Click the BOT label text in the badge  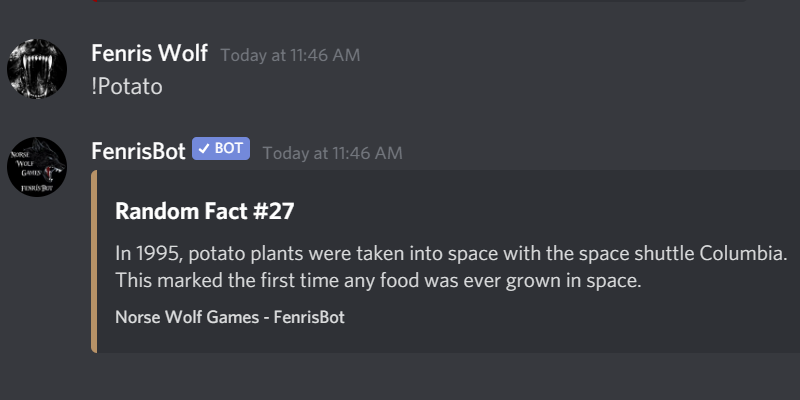229,148
